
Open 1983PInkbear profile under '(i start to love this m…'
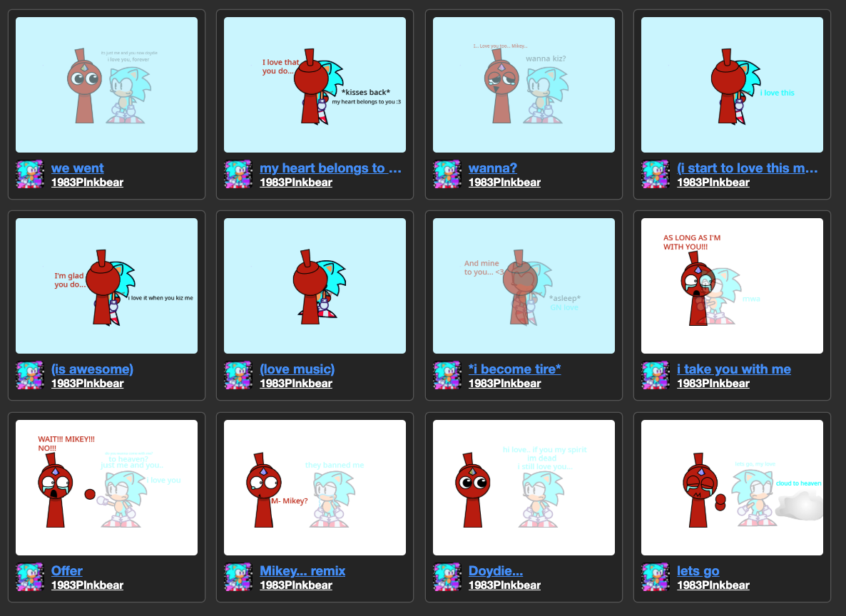tap(713, 183)
